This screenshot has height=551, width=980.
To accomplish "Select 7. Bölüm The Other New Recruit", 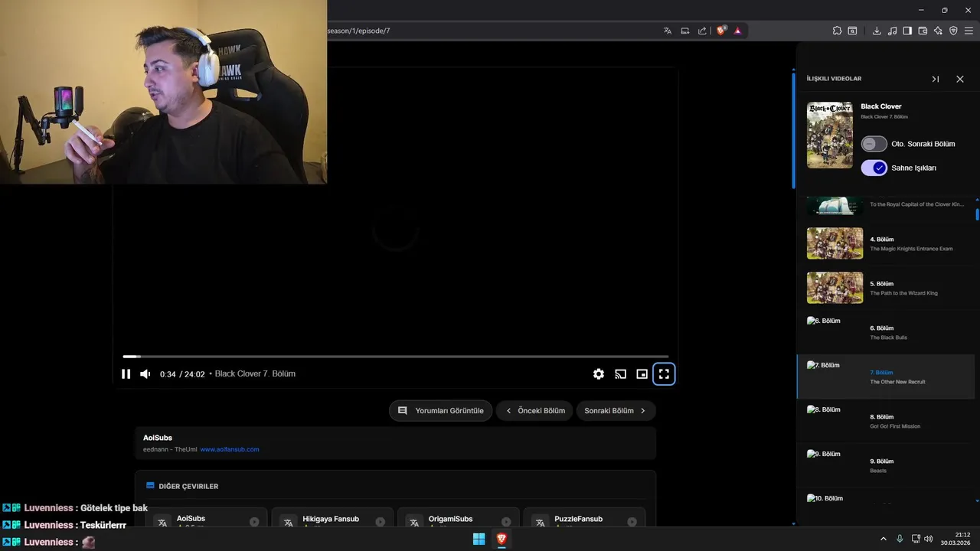I will (x=886, y=377).
